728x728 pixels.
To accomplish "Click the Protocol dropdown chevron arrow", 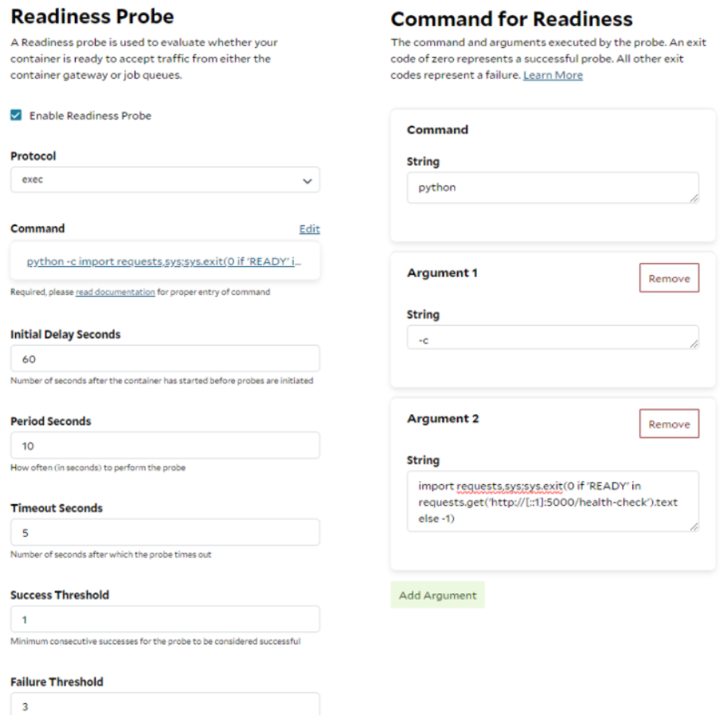I will 307,181.
